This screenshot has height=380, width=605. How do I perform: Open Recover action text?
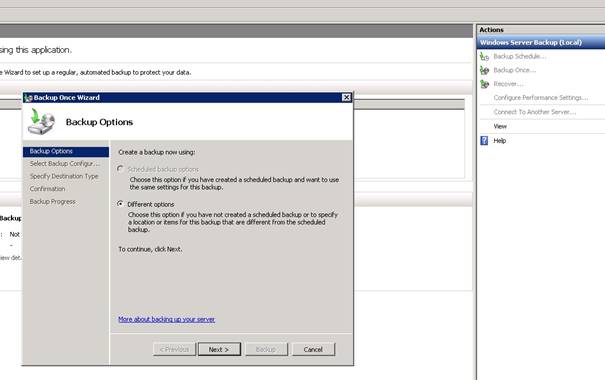(x=508, y=84)
